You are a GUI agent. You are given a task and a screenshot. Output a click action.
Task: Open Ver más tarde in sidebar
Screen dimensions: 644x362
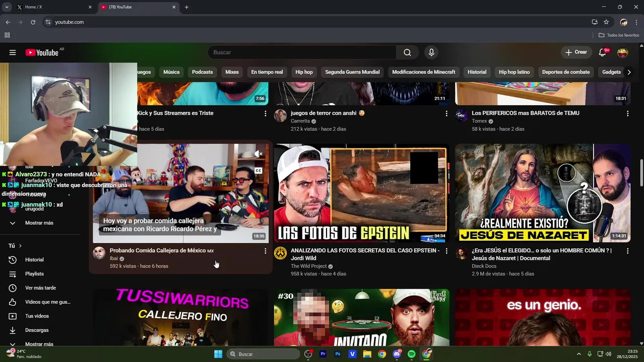40,288
